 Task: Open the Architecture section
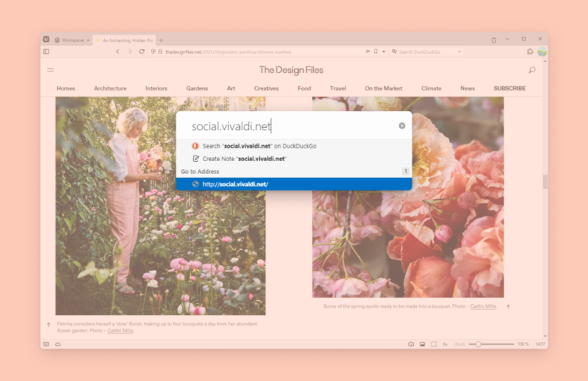point(110,88)
